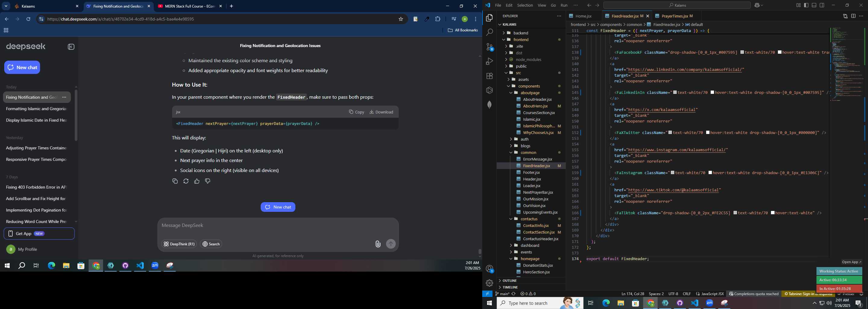Copy the DeepSeek response with copy icon
868x309 pixels.
175,181
